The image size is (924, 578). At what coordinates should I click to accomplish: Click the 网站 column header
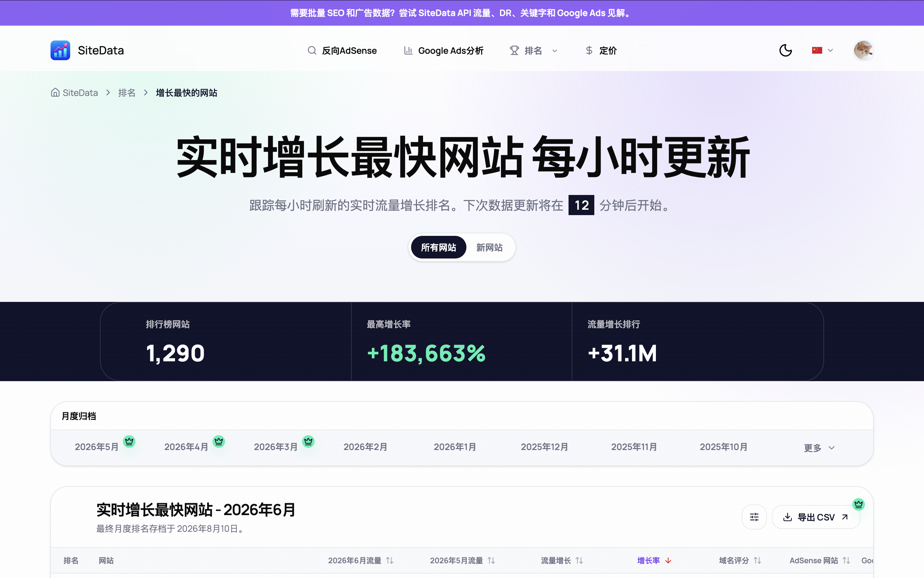pos(106,560)
